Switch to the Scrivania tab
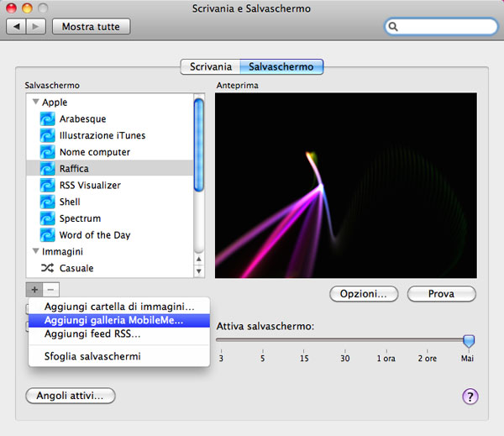 211,66
